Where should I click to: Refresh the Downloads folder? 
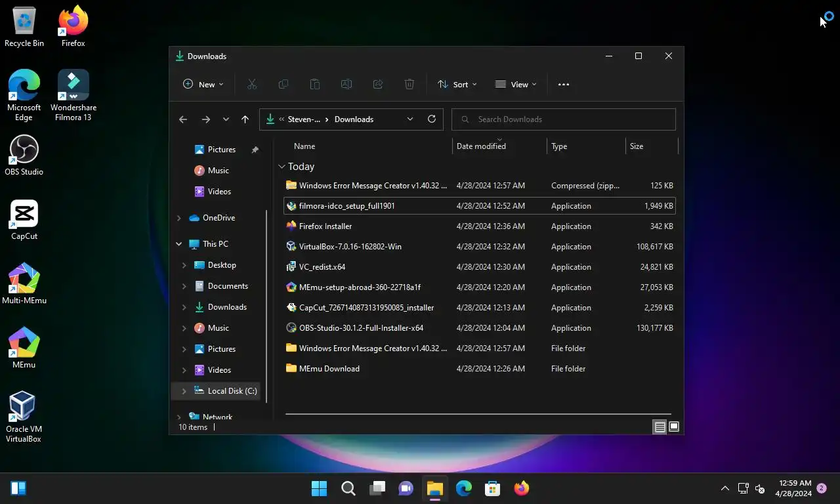(431, 119)
